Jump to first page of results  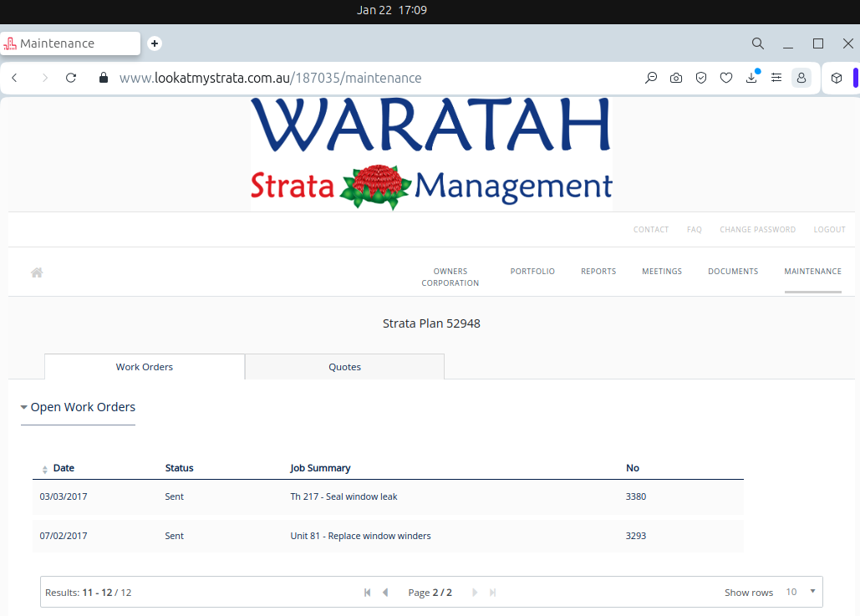click(x=368, y=593)
